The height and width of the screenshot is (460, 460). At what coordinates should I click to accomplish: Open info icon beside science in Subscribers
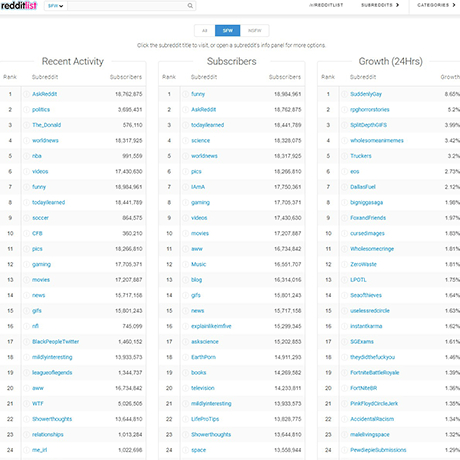click(185, 141)
